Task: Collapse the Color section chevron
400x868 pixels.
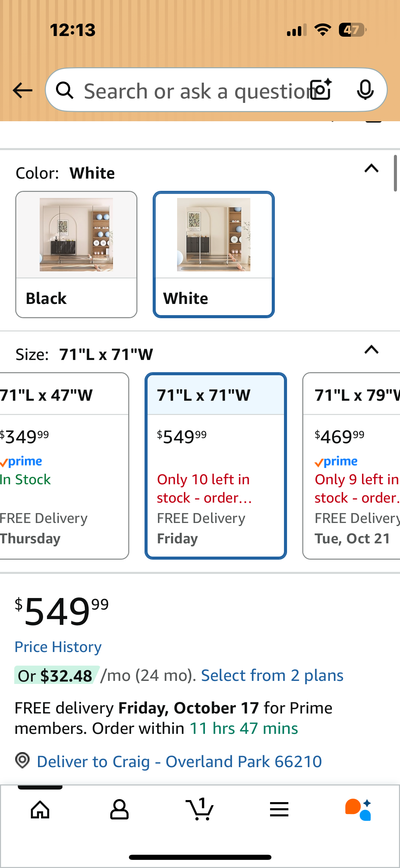Action: pos(371,168)
